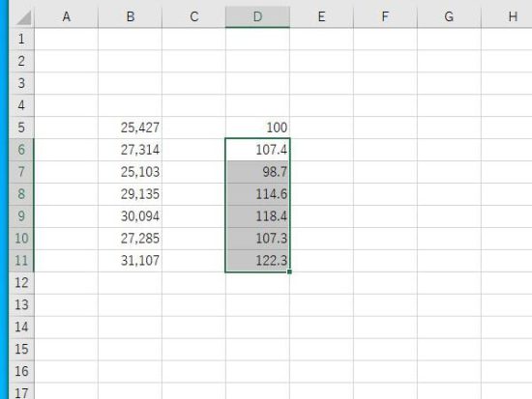Select column F header
The height and width of the screenshot is (399, 532).
[385, 16]
